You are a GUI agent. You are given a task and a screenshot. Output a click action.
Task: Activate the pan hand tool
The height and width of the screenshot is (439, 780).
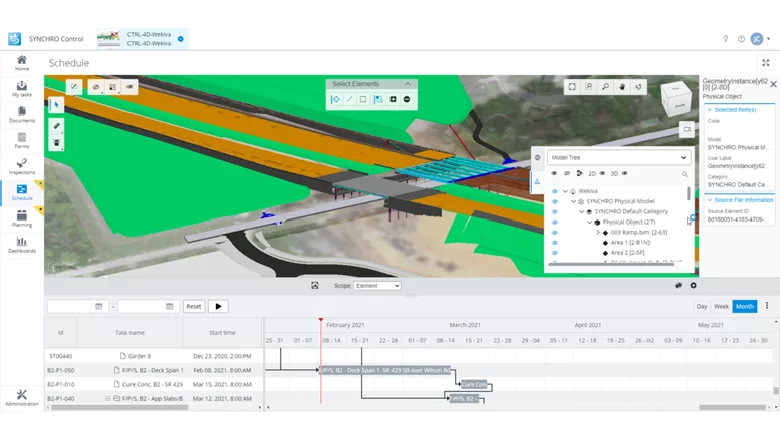[x=622, y=87]
